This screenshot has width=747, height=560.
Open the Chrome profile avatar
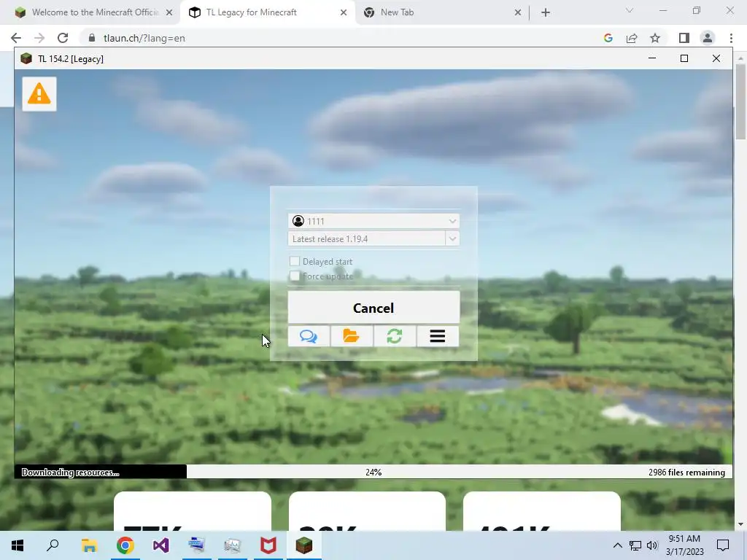pyautogui.click(x=708, y=38)
